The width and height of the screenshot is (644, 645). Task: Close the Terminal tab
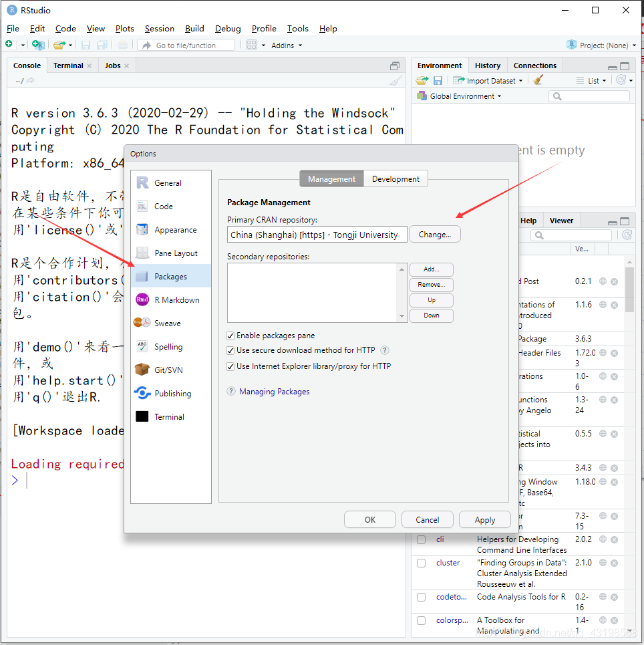tap(90, 66)
